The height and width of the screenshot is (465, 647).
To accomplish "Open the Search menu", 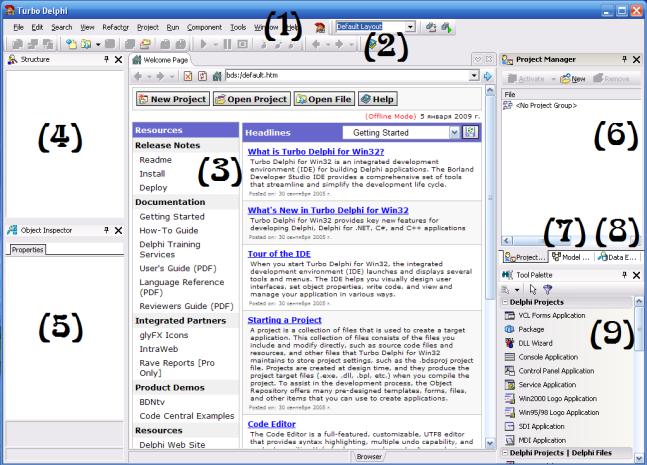I will coord(61,27).
